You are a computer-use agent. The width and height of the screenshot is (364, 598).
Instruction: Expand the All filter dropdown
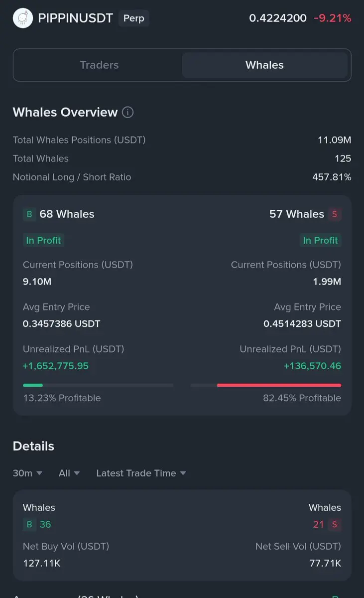point(69,473)
